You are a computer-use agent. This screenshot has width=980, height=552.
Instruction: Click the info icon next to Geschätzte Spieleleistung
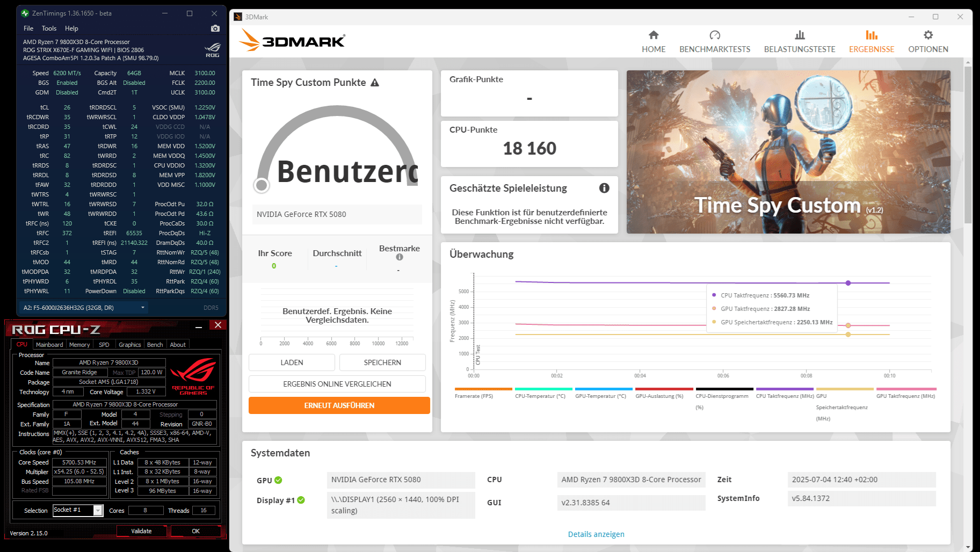click(604, 188)
